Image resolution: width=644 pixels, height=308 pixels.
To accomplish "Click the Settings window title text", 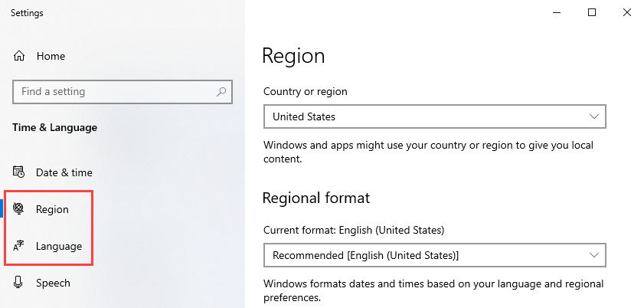I will (x=27, y=13).
